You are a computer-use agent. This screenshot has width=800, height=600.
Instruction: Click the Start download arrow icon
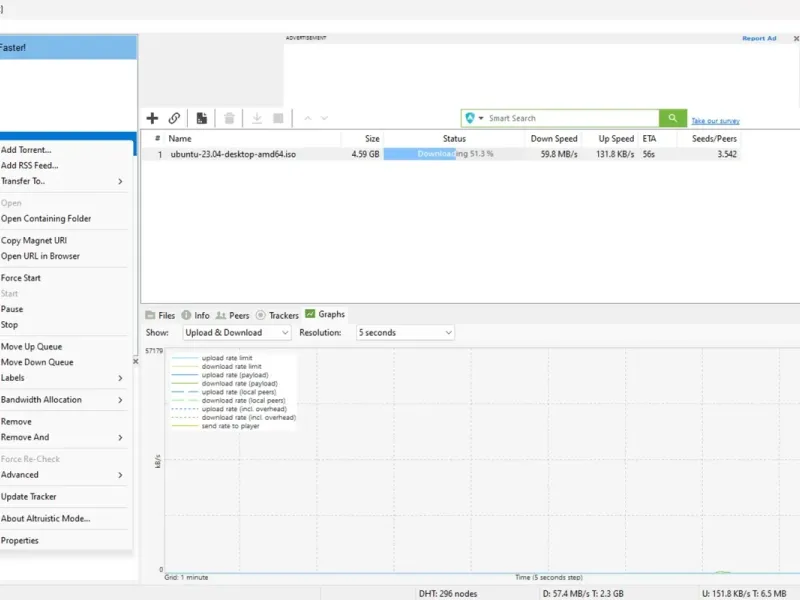click(x=257, y=118)
